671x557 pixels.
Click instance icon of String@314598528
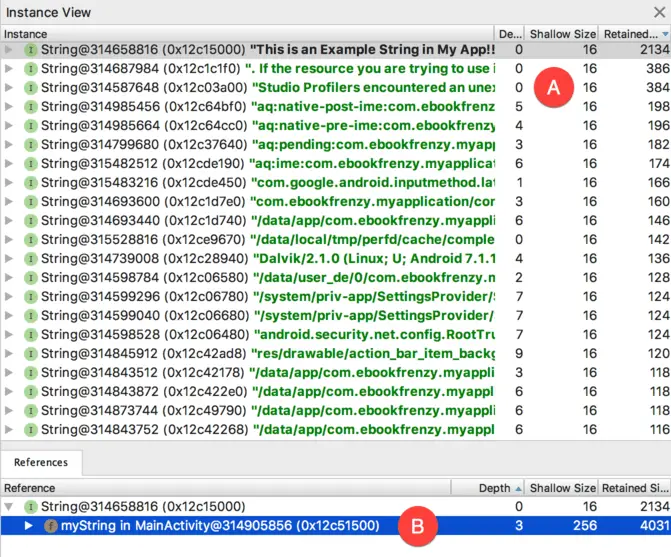click(x=30, y=335)
